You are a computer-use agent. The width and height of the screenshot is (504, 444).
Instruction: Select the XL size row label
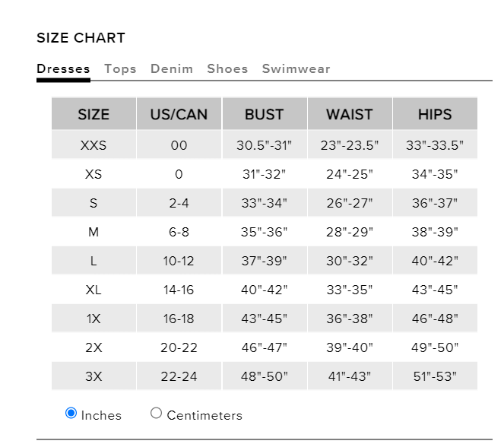(94, 290)
